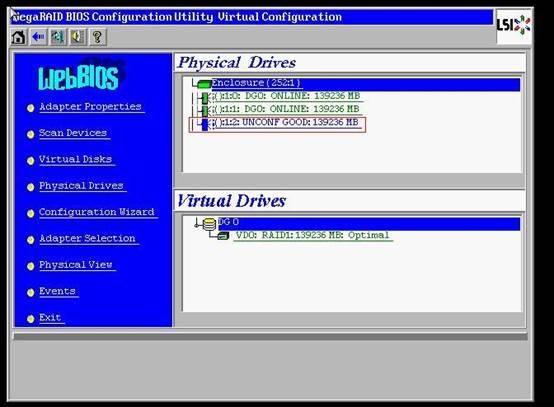Launch the Configuration Wizard

pyautogui.click(x=97, y=212)
